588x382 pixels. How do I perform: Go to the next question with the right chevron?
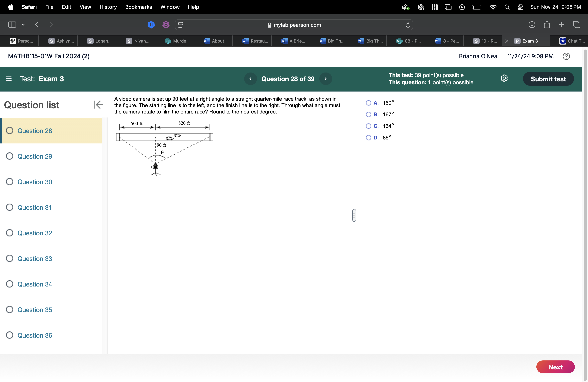326,79
